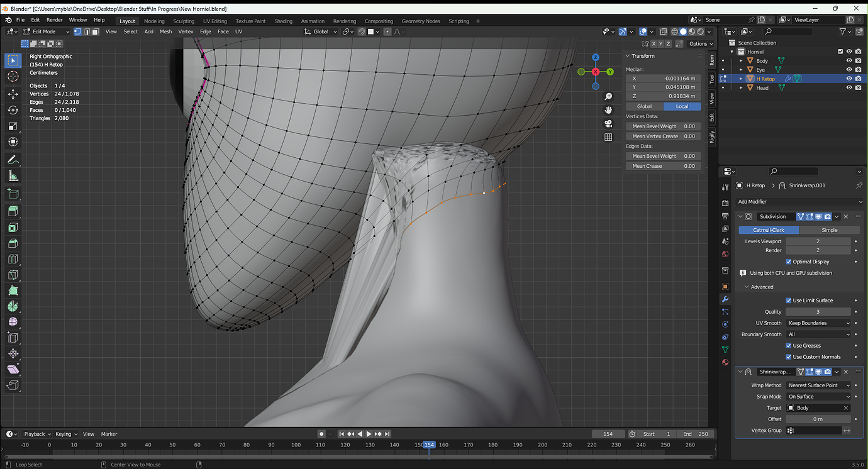Click the Levels Viewport value field
This screenshot has width=868, height=469.
pyautogui.click(x=818, y=241)
